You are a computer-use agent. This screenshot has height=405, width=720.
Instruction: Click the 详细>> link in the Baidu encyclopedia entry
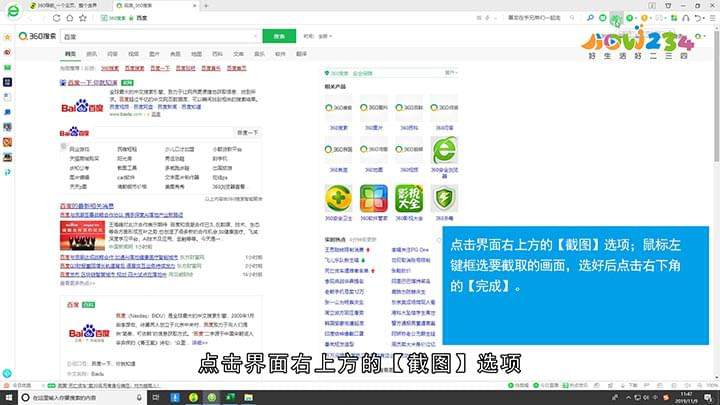tap(200, 343)
